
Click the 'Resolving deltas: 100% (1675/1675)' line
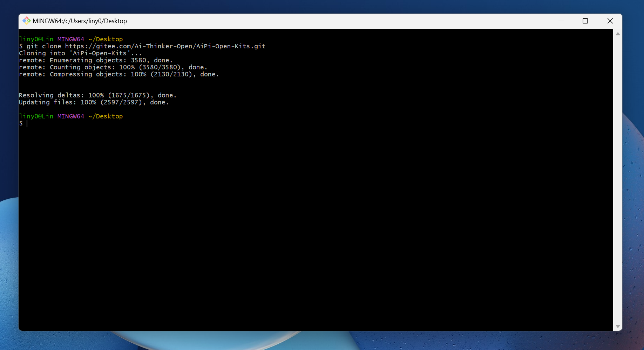click(97, 95)
